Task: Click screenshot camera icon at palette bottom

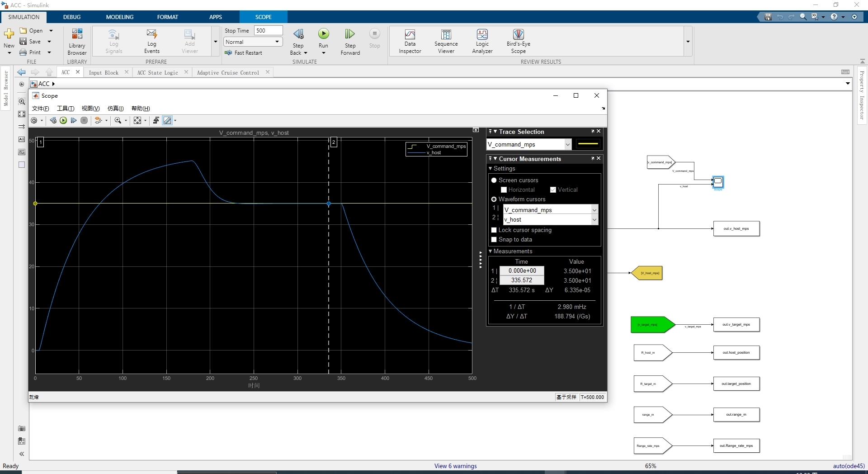Action: click(x=22, y=428)
